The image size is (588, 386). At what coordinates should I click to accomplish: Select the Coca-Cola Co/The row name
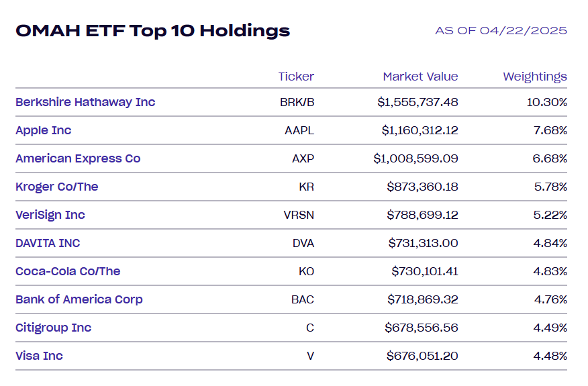tap(68, 271)
